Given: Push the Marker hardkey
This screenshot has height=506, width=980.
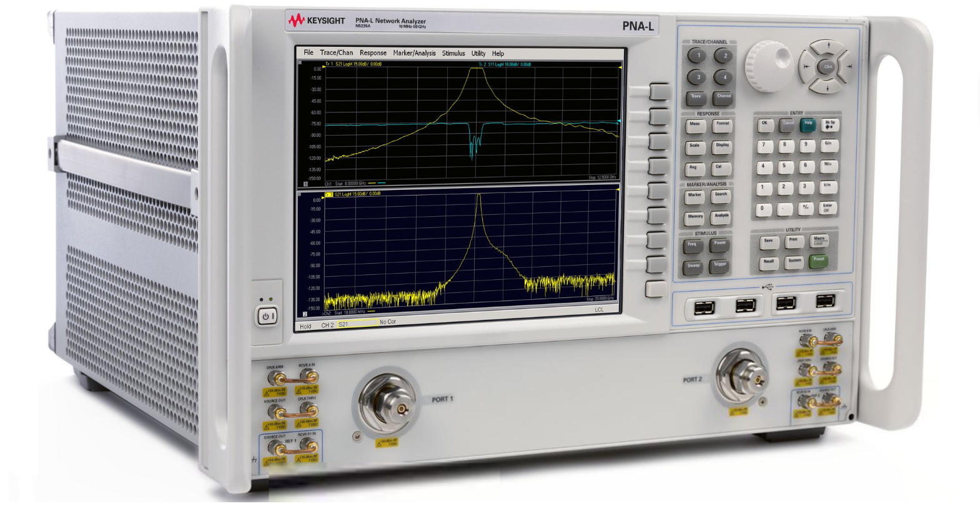Looking at the screenshot, I should coord(695,196).
